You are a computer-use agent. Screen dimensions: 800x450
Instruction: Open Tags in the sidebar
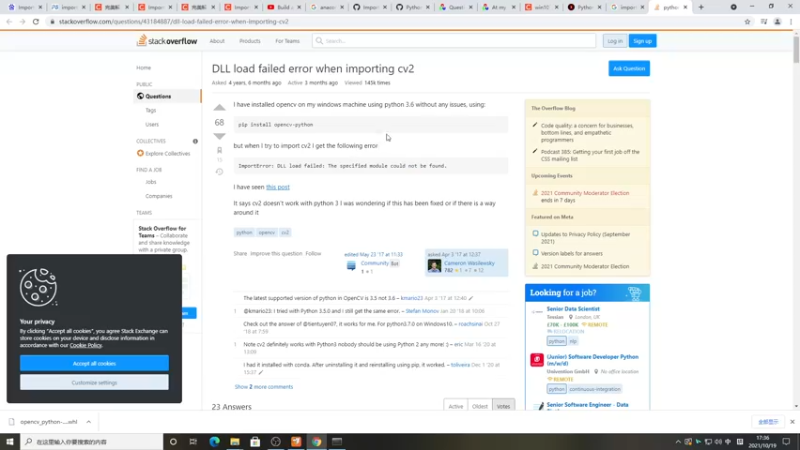pyautogui.click(x=151, y=110)
